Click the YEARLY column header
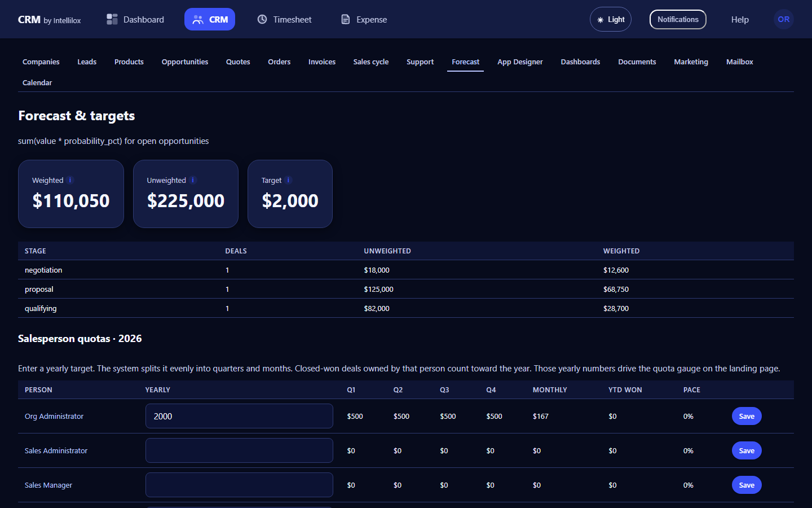Image resolution: width=812 pixels, height=508 pixels. 158,390
